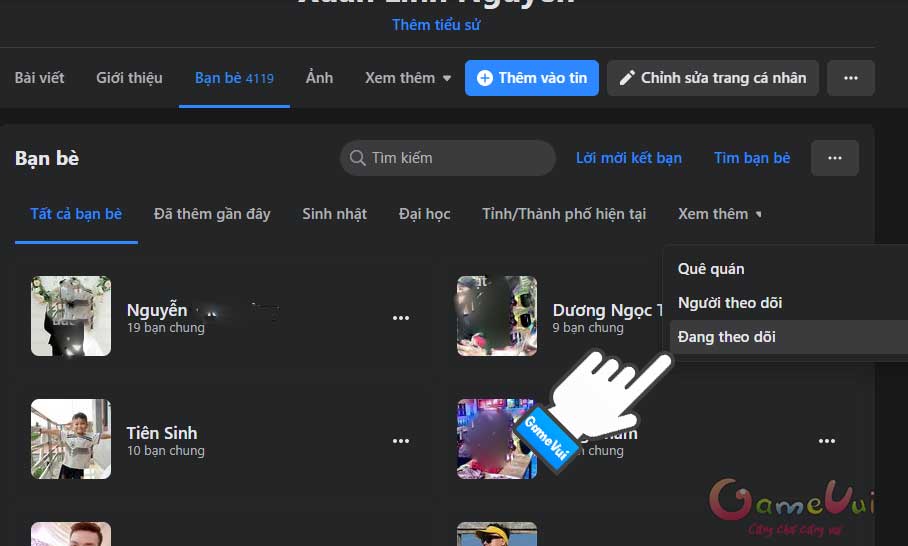Image resolution: width=908 pixels, height=546 pixels.
Task: Select Đang theo dõi from the dropdown
Action: pyautogui.click(x=726, y=337)
